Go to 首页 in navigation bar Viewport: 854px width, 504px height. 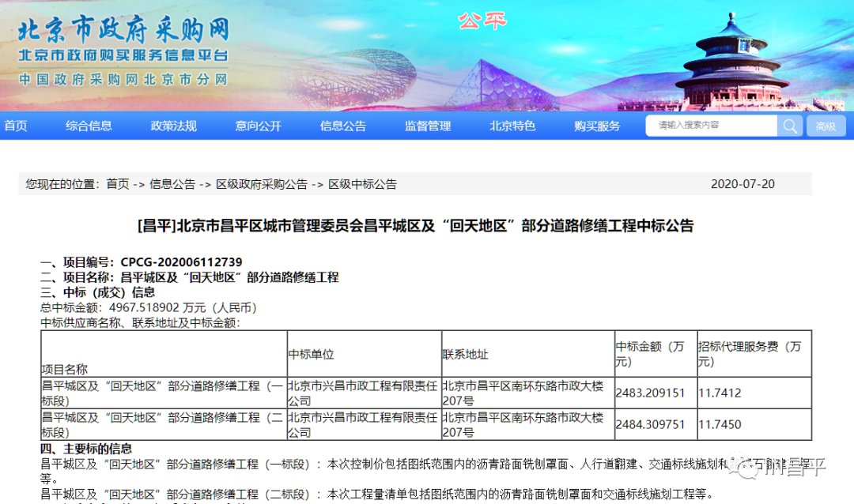point(16,126)
